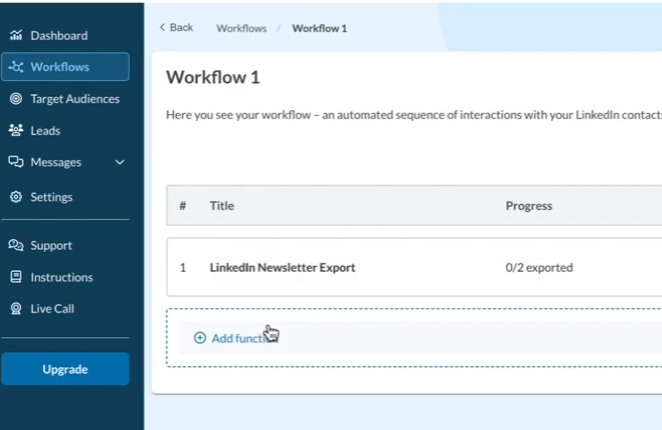Click the Progress column header
Screen dimensions: 662x430
[x=528, y=206]
